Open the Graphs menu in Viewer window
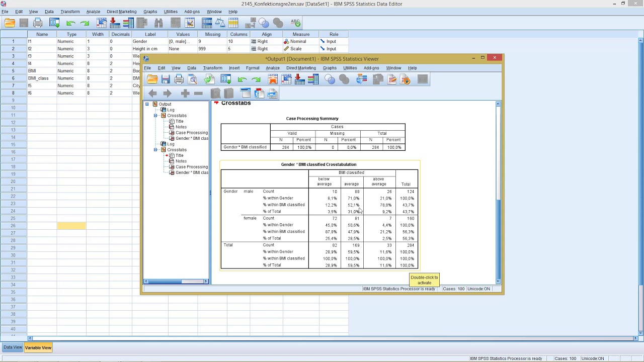Screen dimensions: 644x362 (330, 68)
